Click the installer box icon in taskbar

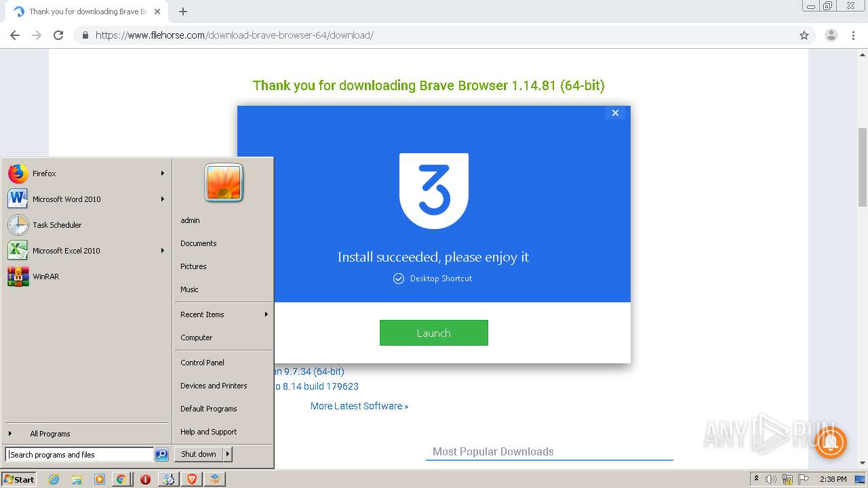[215, 479]
